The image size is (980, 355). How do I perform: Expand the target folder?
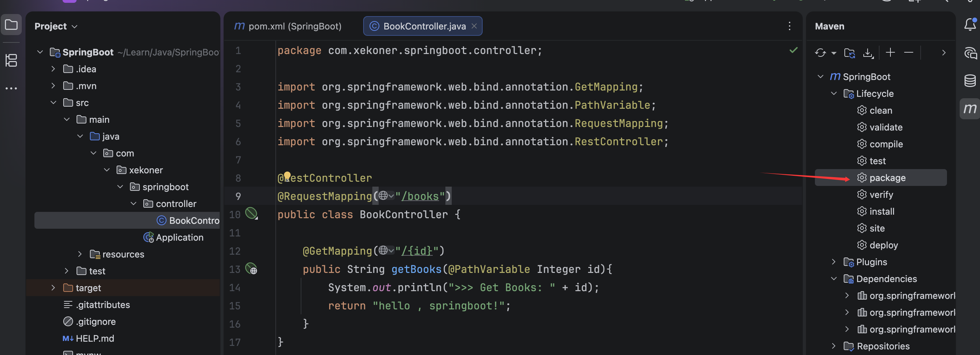[x=53, y=288]
